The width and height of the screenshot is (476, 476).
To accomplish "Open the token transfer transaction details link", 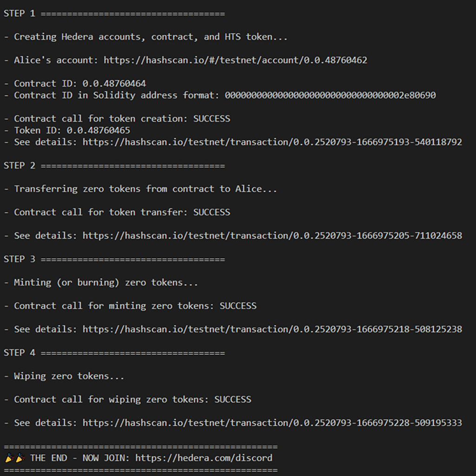I will click(x=272, y=236).
